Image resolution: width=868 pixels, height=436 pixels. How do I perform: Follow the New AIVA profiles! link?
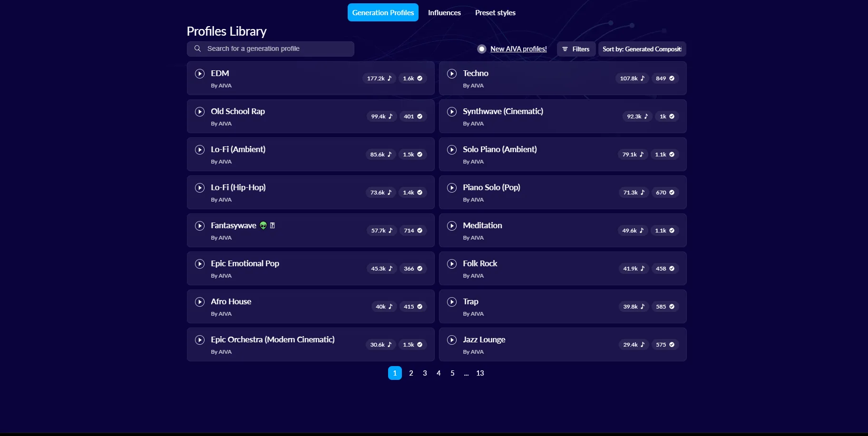point(518,49)
